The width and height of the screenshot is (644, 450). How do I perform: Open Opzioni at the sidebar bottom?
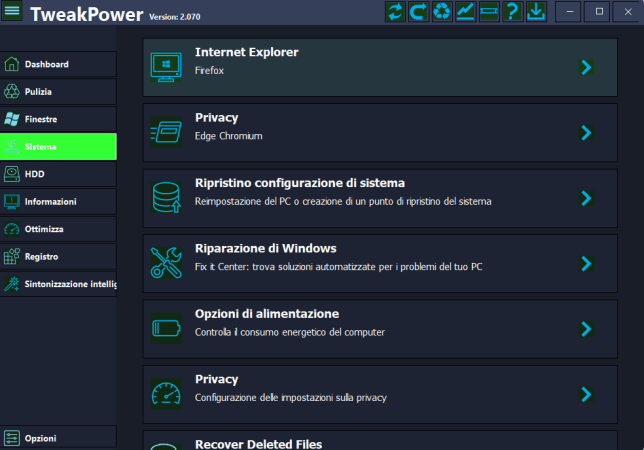(41, 438)
